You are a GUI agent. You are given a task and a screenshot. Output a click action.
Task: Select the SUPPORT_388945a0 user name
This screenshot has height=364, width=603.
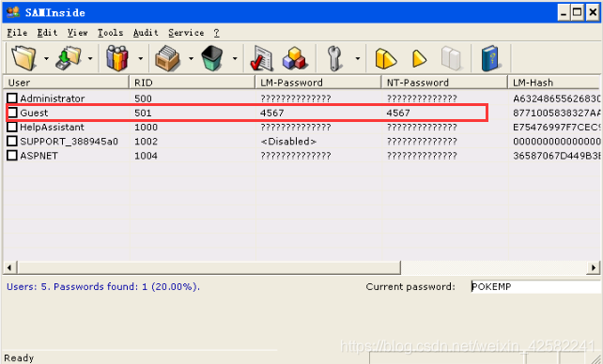(x=69, y=142)
